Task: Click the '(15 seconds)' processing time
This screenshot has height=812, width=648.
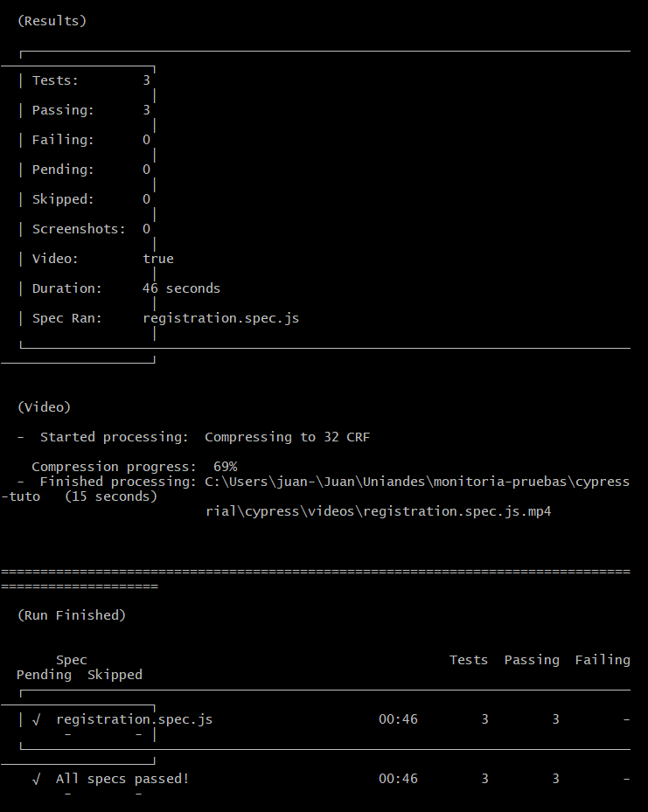Action: [111, 496]
